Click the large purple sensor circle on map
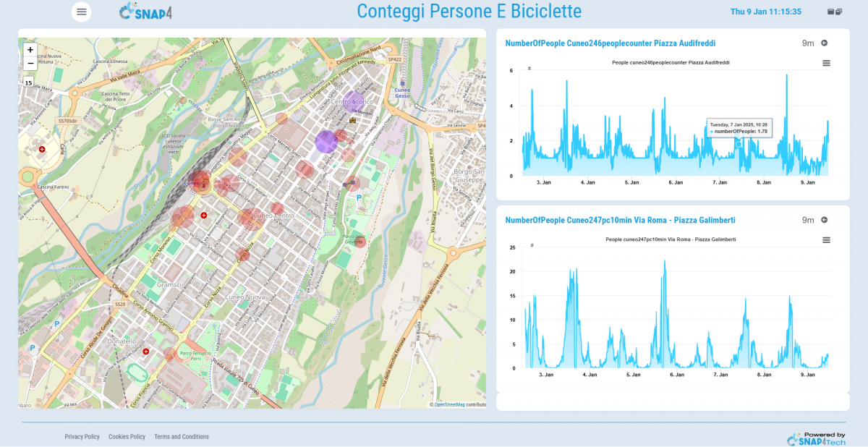 pos(326,141)
